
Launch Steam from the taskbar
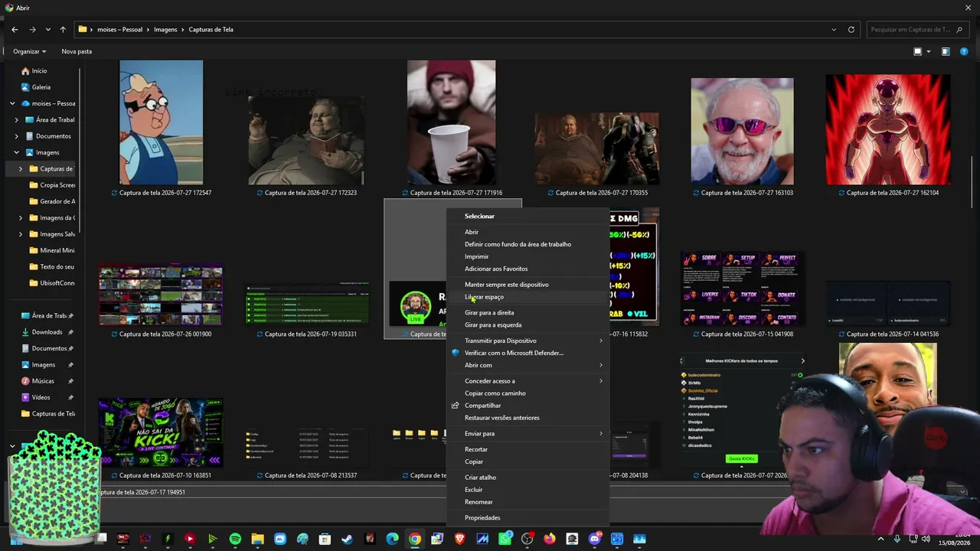[347, 539]
